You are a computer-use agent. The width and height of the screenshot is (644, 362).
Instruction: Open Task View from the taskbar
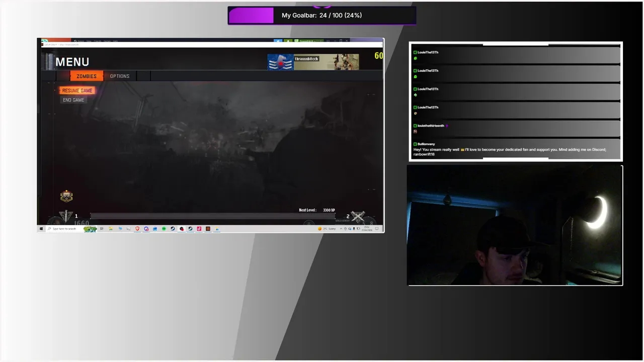(x=102, y=229)
